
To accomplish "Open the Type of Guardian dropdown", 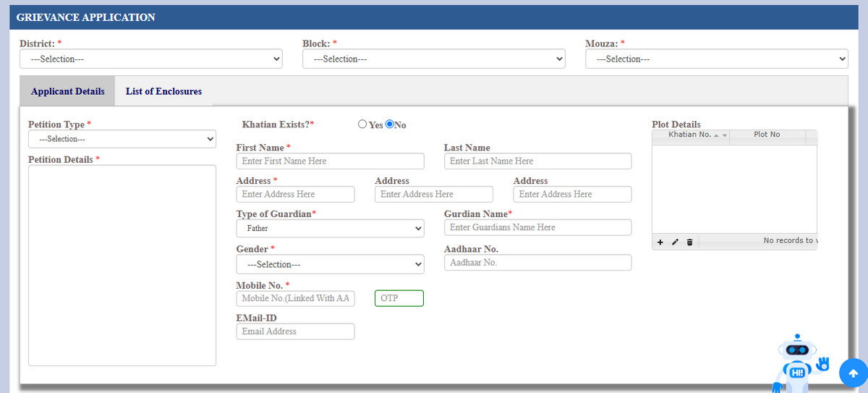I will tap(330, 229).
